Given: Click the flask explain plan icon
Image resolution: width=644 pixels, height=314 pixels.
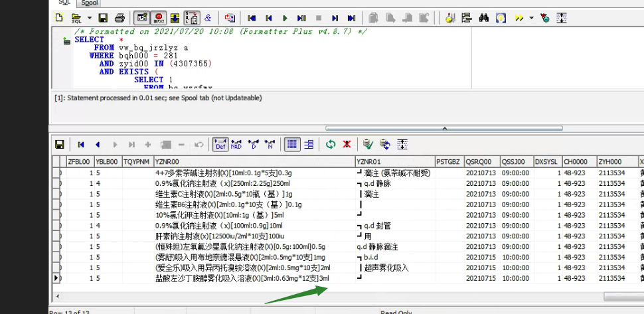Looking at the screenshot, I should pyautogui.click(x=450, y=18).
